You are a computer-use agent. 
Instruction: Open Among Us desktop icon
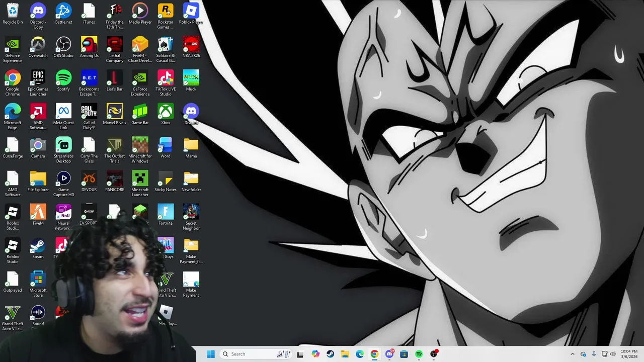coord(89,47)
